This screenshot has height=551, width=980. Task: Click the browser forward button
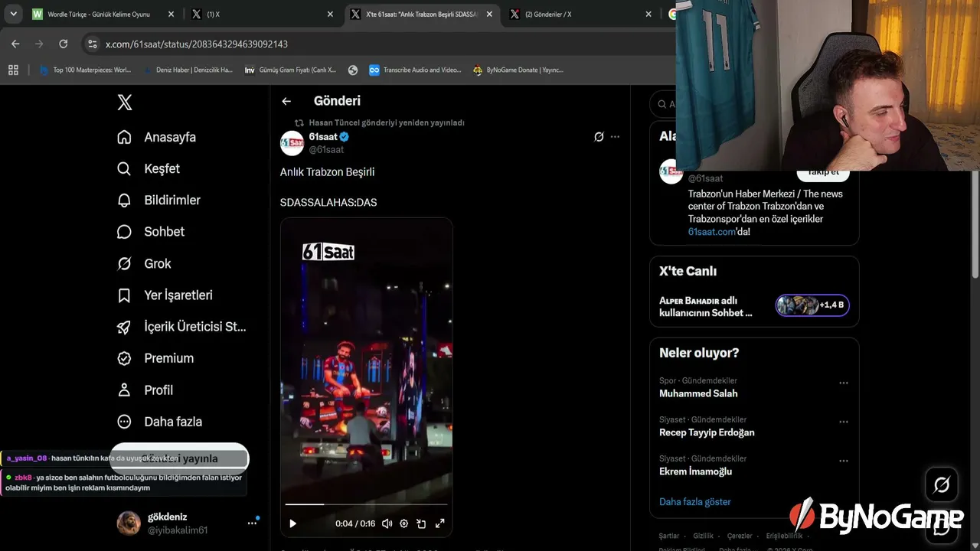[x=39, y=44]
